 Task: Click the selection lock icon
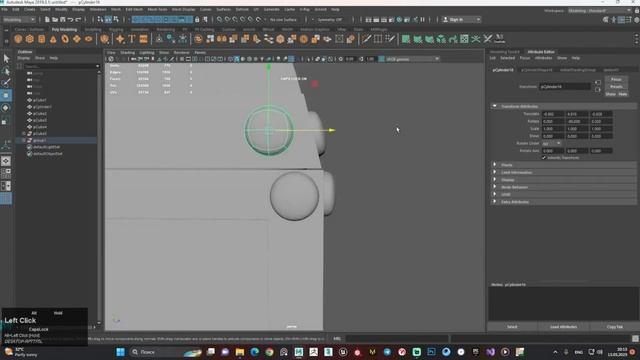197,20
